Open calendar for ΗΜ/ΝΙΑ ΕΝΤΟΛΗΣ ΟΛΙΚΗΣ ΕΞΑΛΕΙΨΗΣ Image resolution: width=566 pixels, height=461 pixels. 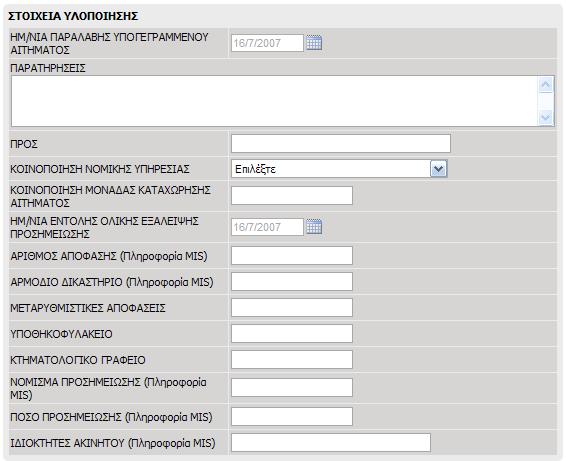pos(314,227)
